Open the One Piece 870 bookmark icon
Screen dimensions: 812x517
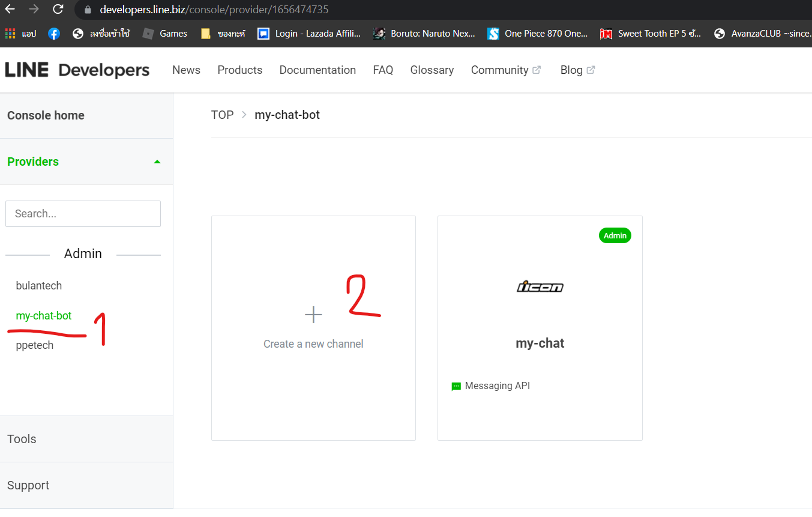(493, 33)
